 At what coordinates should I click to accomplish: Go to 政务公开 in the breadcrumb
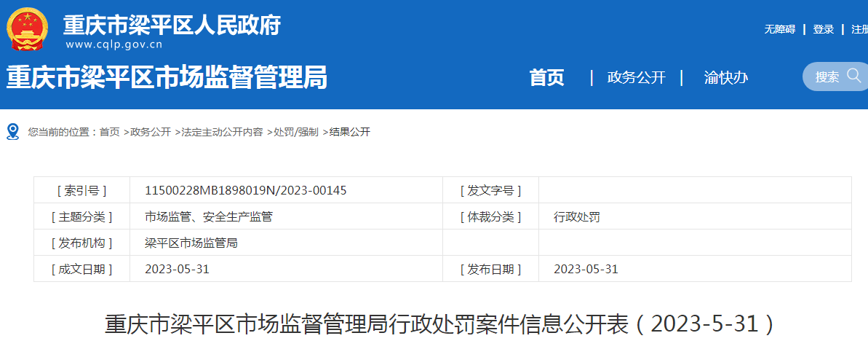click(x=151, y=132)
